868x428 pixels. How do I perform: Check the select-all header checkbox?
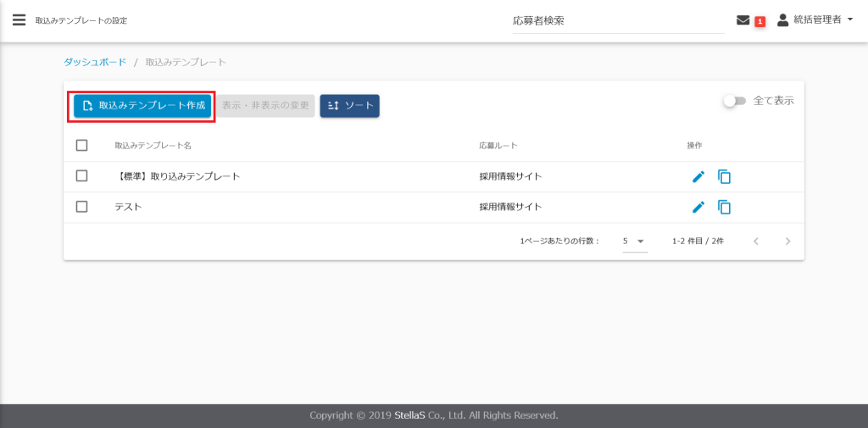tap(82, 146)
